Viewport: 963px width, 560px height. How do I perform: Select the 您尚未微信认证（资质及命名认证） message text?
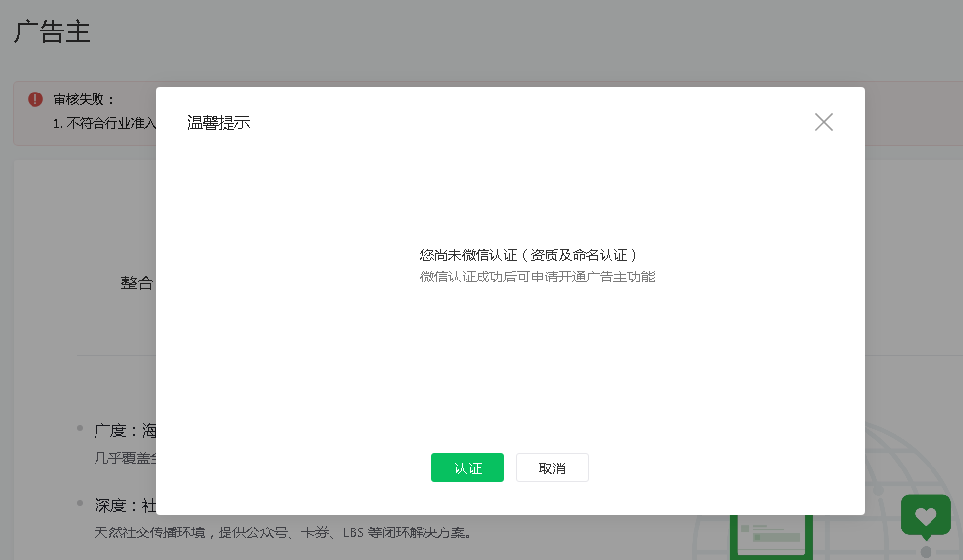(529, 255)
